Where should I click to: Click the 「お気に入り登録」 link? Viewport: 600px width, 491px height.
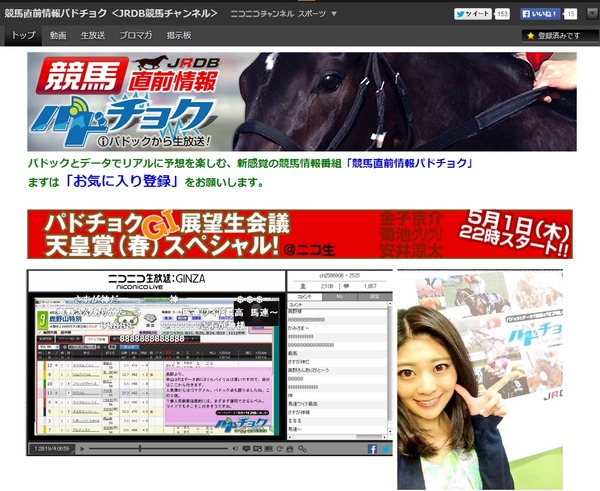point(122,181)
